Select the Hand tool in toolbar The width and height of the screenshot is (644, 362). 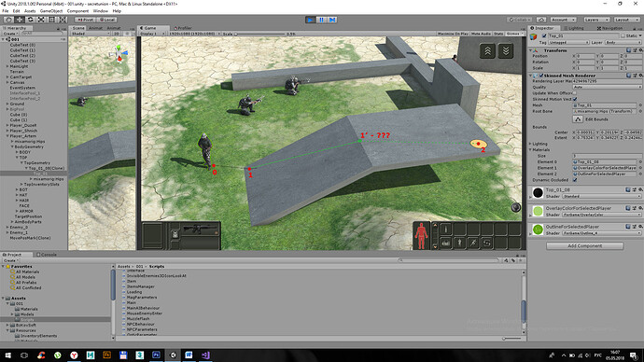coord(8,20)
